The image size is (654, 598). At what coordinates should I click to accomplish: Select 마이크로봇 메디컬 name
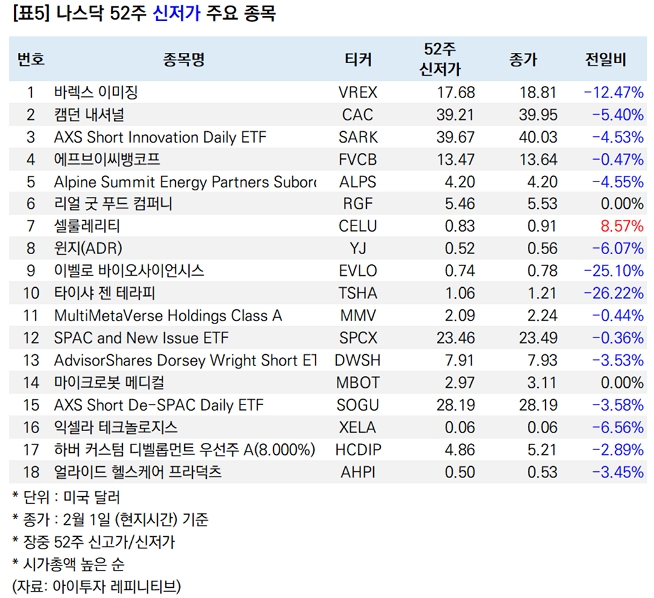(109, 382)
